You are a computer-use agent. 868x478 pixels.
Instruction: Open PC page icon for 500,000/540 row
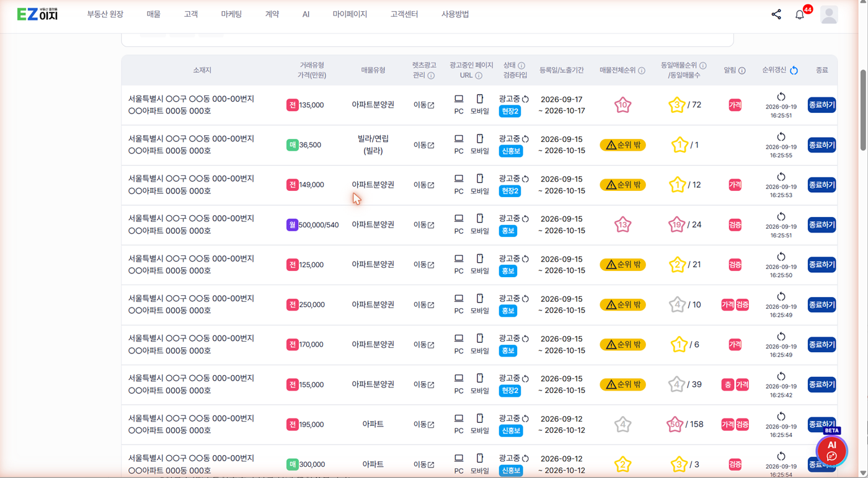[459, 219]
